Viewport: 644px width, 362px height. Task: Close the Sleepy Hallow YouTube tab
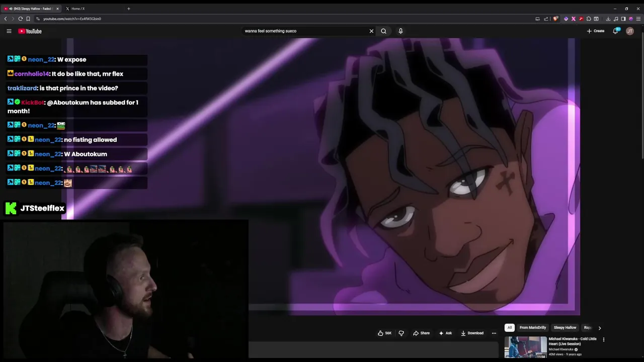(57, 9)
